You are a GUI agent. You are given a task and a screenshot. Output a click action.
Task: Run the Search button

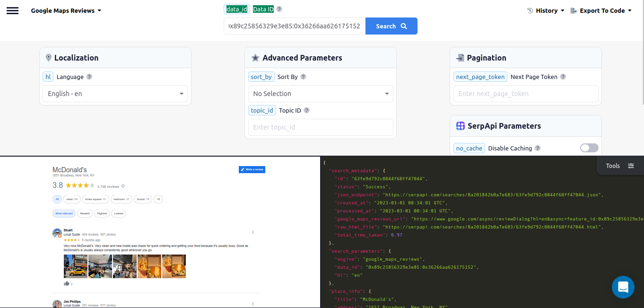tap(392, 26)
